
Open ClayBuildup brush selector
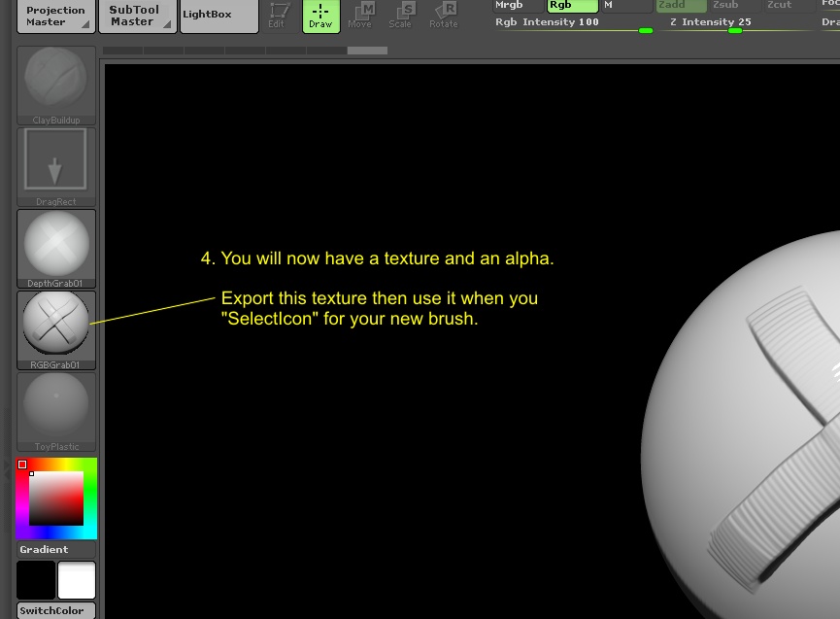coord(56,86)
